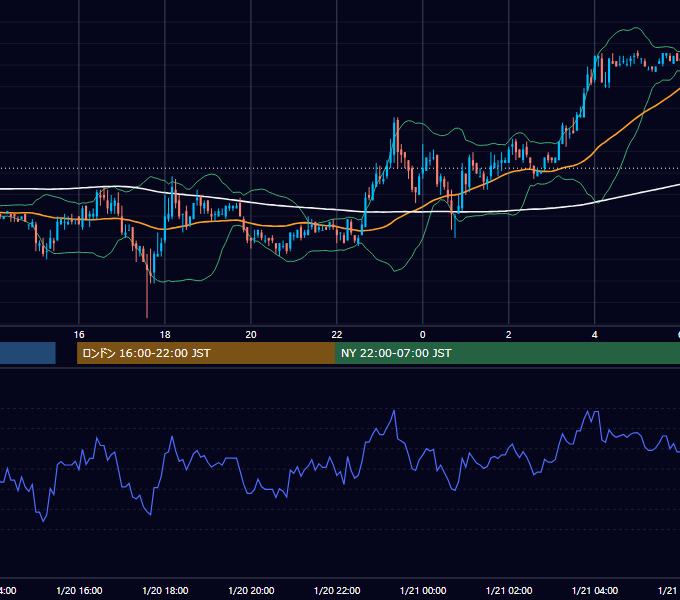Image resolution: width=680 pixels, height=600 pixels.
Task: Click the 20 hour label on price chart axis
Action: pyautogui.click(x=251, y=335)
